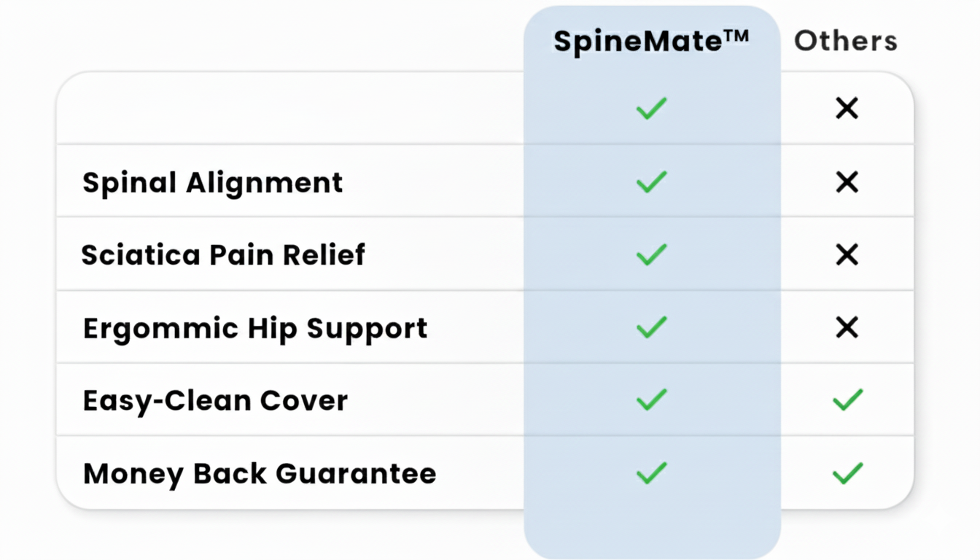Click SpineMate's green check for Easy-Clean Cover
This screenshot has height=560, width=980.
click(651, 400)
